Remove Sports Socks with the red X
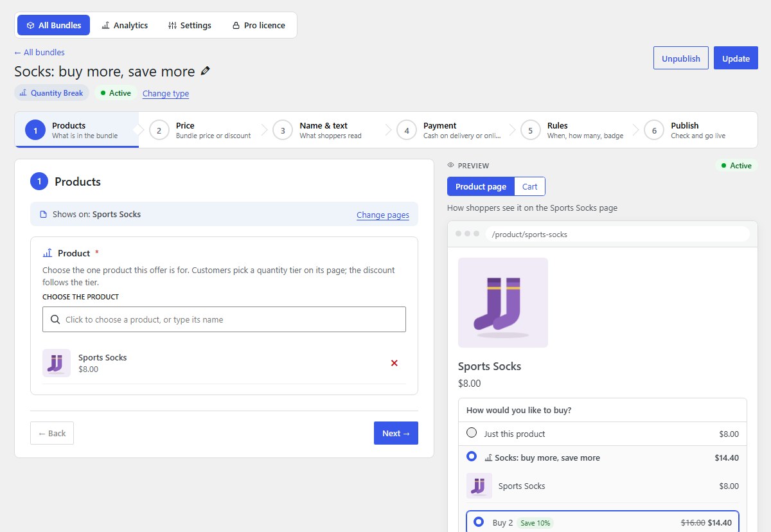771x532 pixels. (x=394, y=363)
